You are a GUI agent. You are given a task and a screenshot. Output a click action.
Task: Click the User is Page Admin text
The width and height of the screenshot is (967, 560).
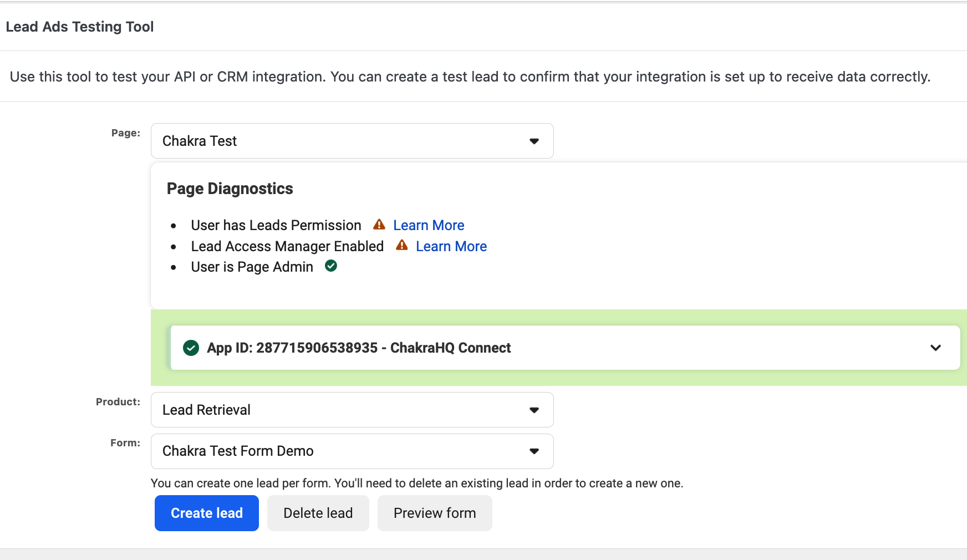click(x=252, y=267)
